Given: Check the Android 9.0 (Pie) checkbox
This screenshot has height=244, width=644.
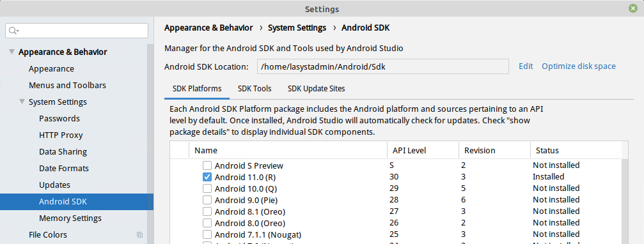Looking at the screenshot, I should [207, 200].
